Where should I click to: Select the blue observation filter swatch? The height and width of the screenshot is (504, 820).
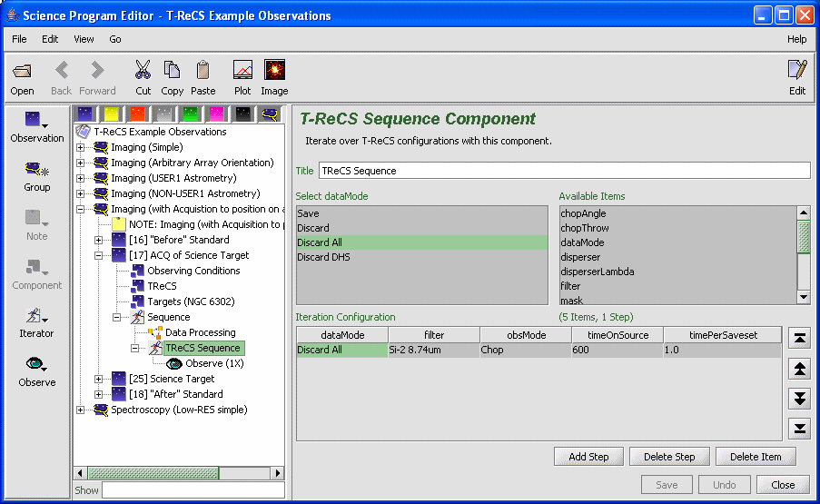tap(85, 114)
